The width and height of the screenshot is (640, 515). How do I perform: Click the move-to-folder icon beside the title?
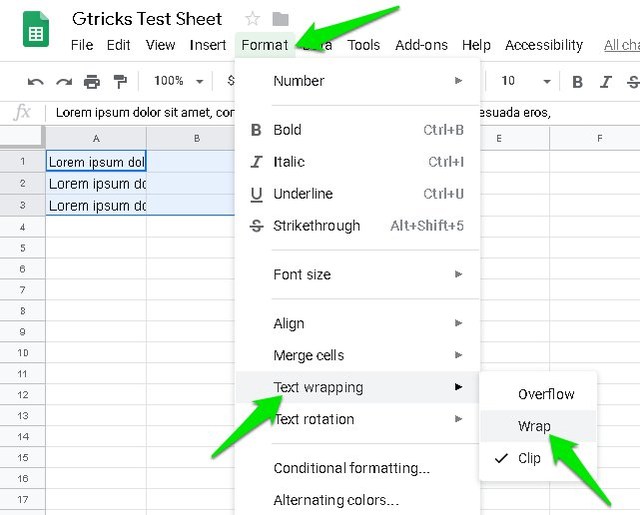281,19
